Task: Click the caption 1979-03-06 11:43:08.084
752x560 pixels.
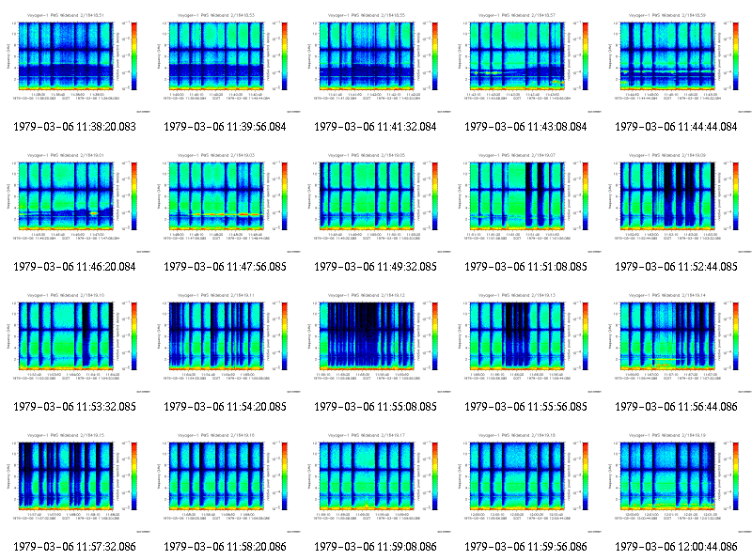Action: 526,127
